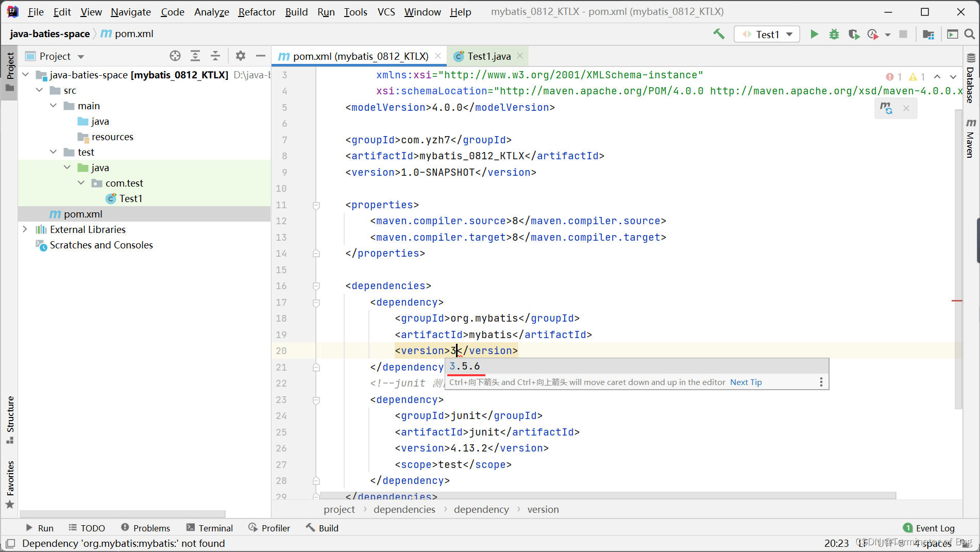Open the Run tool window

(x=40, y=528)
